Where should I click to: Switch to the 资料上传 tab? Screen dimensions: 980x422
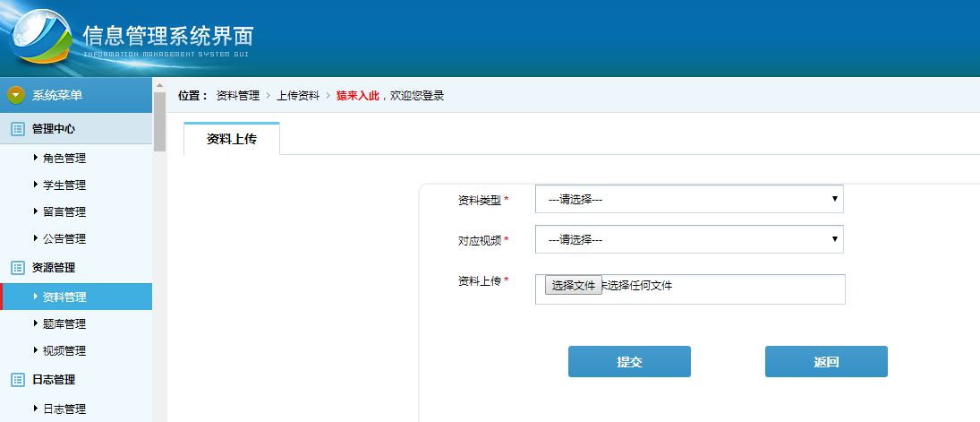pyautogui.click(x=232, y=139)
